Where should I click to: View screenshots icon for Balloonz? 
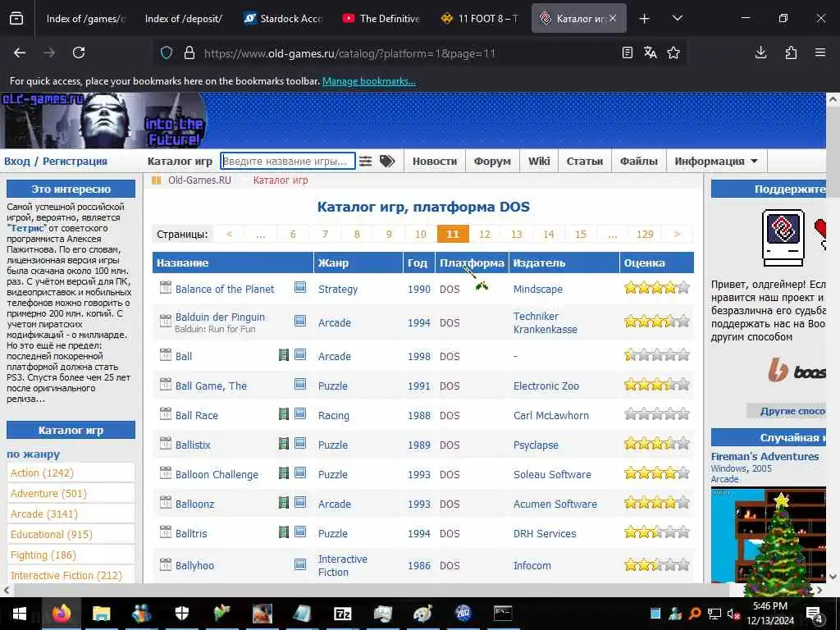tap(300, 502)
